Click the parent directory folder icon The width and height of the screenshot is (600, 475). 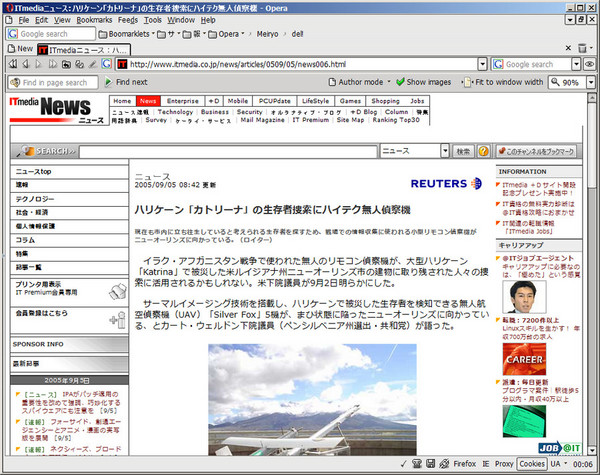[x=66, y=64]
